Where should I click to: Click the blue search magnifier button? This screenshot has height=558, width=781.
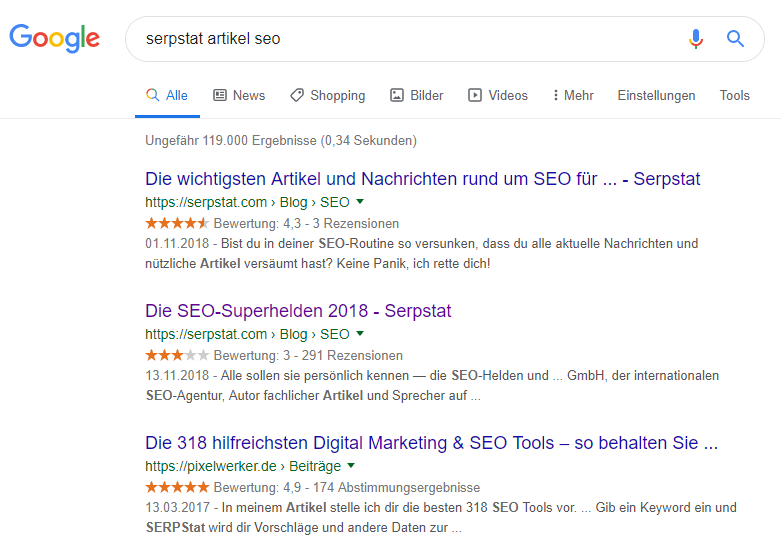click(x=735, y=38)
